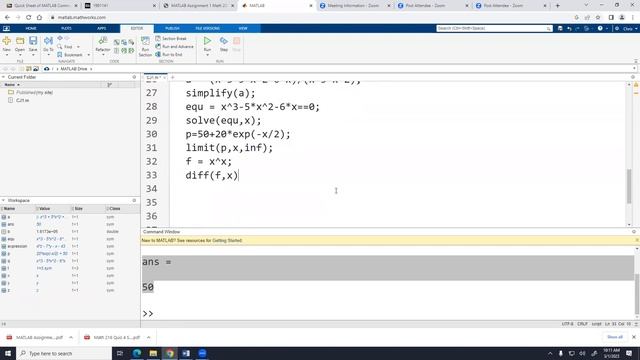This screenshot has width=640, height=360.
Task: Add new editor tab with plus
Action: click(x=173, y=77)
